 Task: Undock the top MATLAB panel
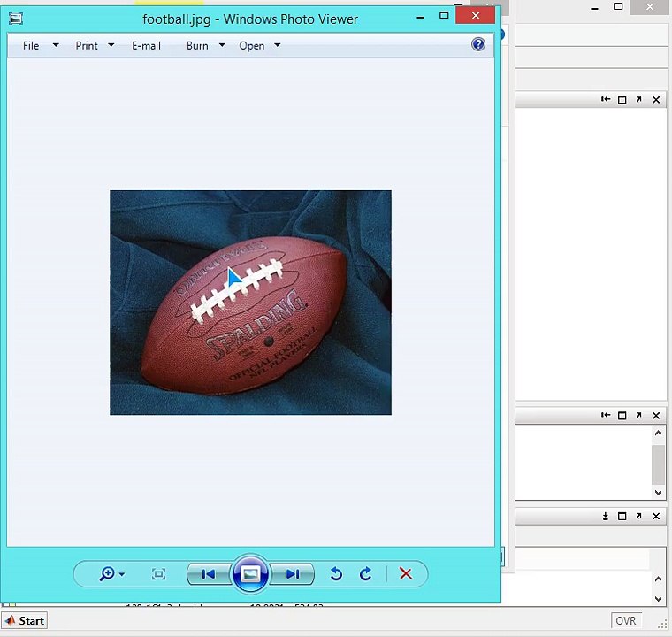tap(638, 99)
